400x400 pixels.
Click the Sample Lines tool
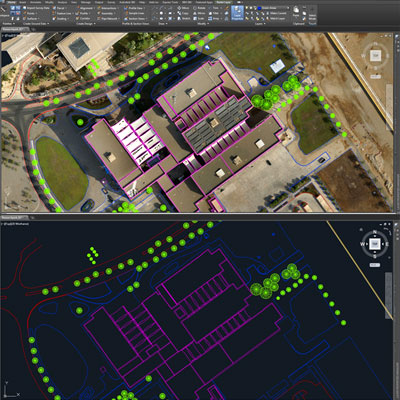[134, 13]
